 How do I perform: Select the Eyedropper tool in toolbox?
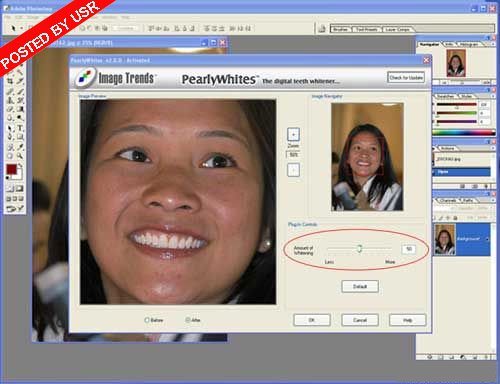pyautogui.click(x=20, y=147)
